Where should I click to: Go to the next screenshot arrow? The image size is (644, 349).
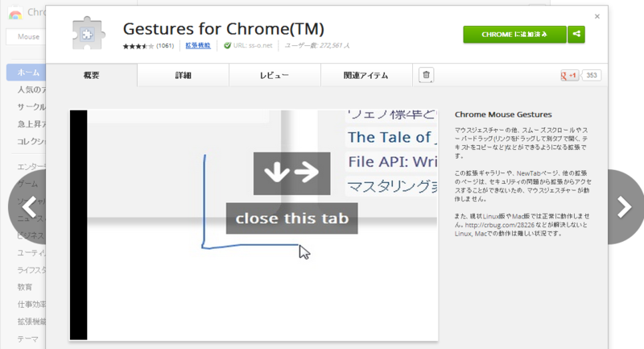point(625,207)
